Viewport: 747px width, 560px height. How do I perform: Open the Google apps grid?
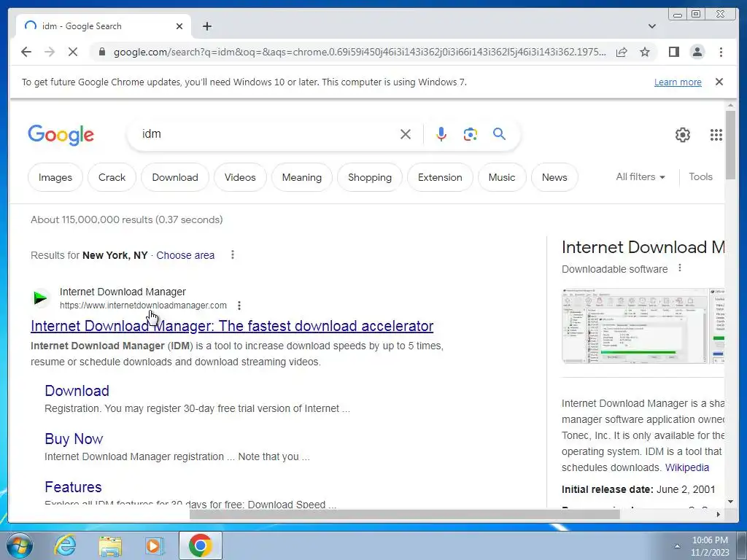pos(716,135)
